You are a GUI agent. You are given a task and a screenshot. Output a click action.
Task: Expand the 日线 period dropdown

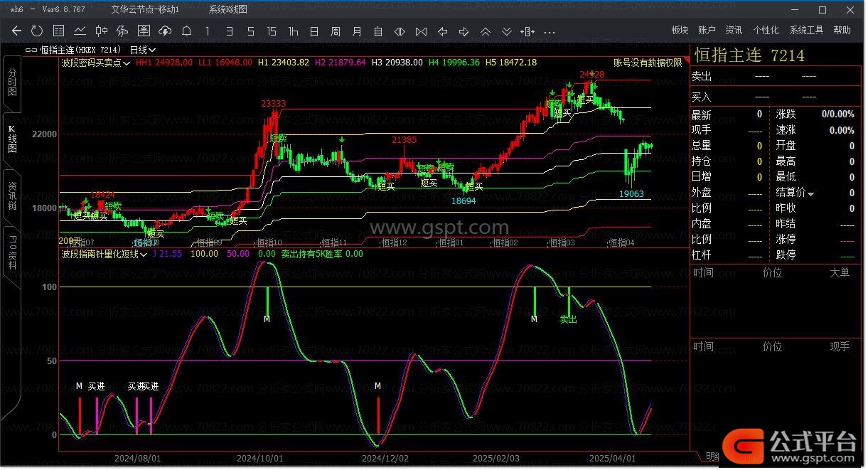click(x=142, y=50)
